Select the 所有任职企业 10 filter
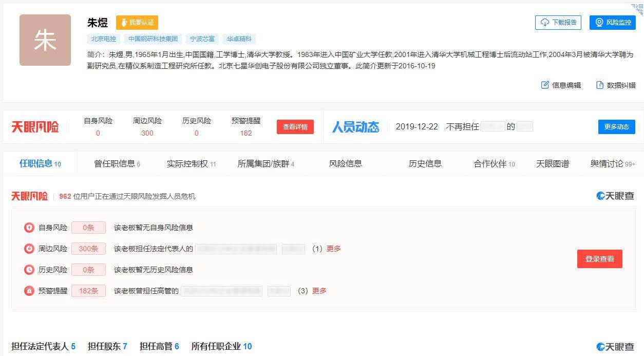Screen dimensions: 644x356 [x=221, y=346]
